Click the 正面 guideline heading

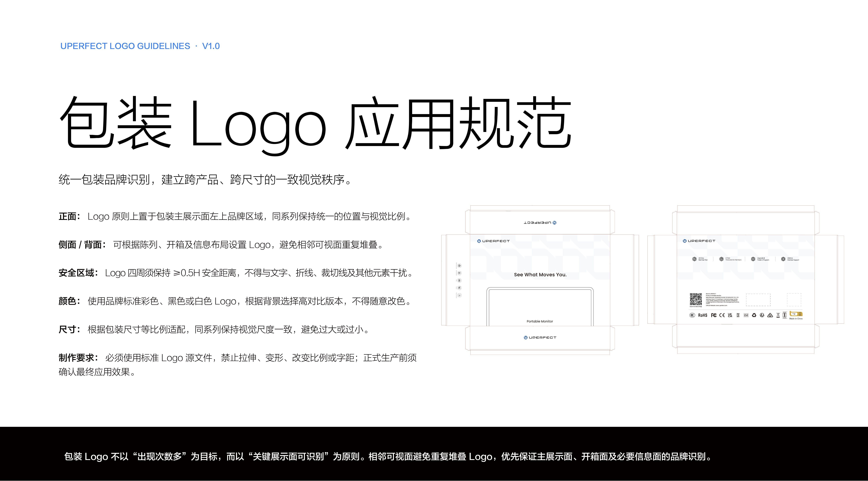69,216
